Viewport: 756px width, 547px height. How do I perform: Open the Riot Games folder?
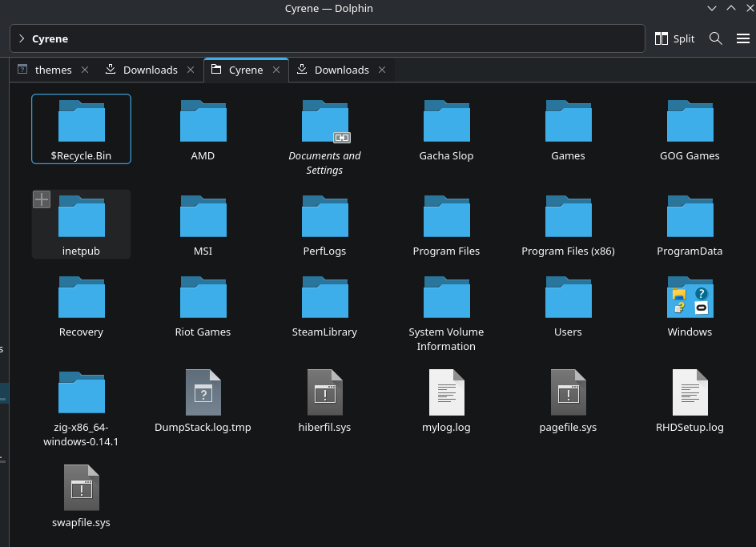203,297
